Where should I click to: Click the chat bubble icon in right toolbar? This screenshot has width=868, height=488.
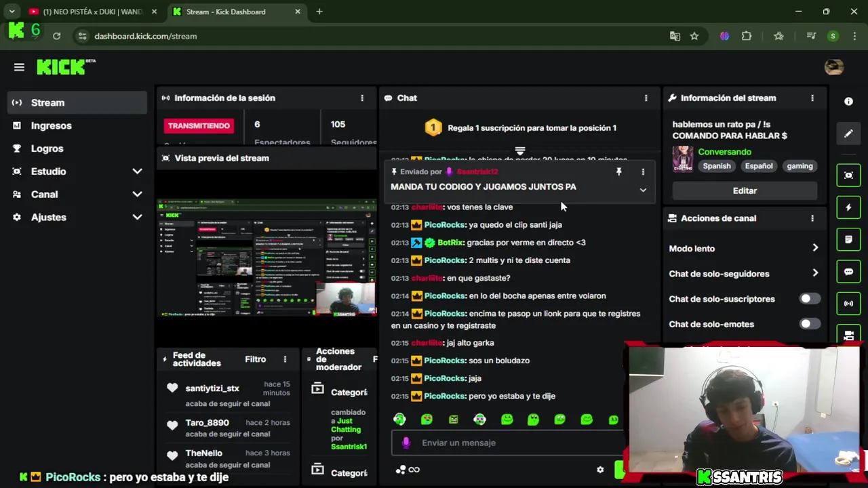click(848, 272)
